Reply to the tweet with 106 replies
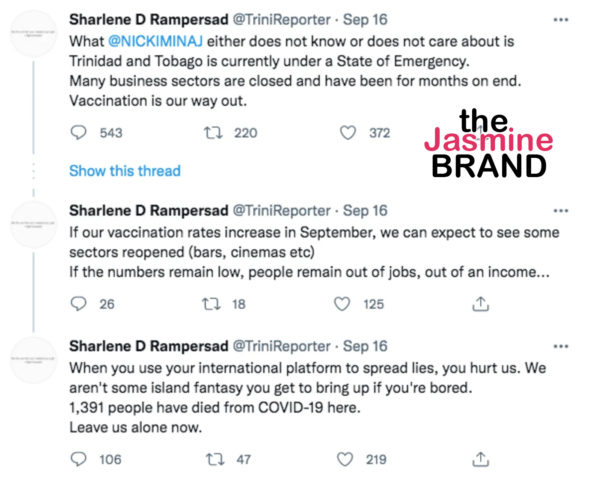595x480 pixels. 79,459
